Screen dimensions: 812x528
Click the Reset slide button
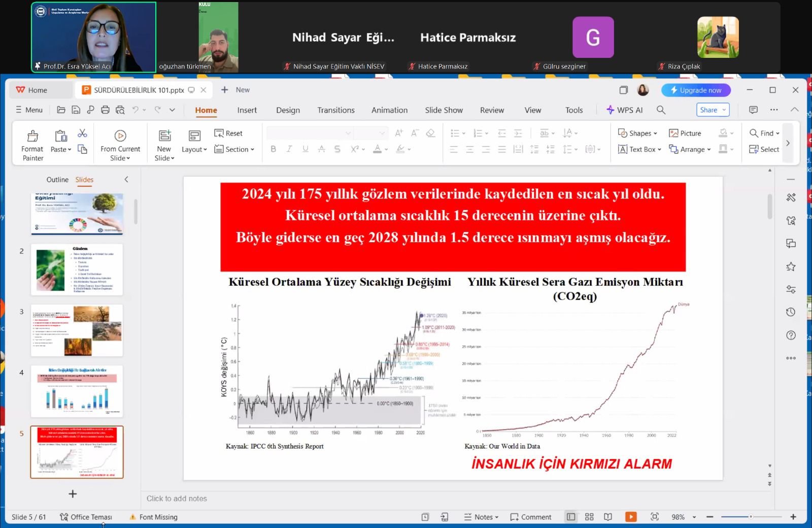(228, 133)
